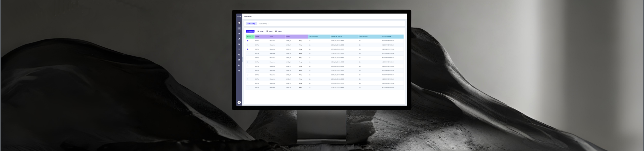
Task: Check the last row's checkbox
Action: pos(248,88)
